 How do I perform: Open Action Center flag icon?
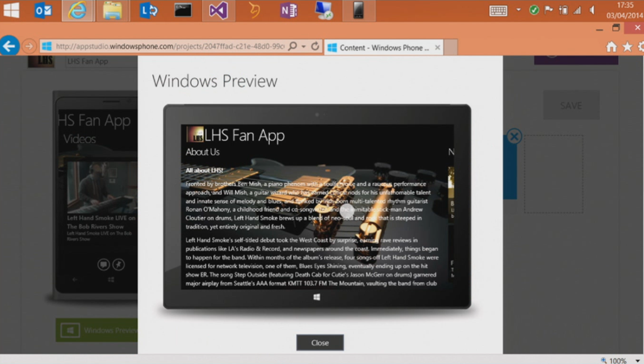pos(548,10)
